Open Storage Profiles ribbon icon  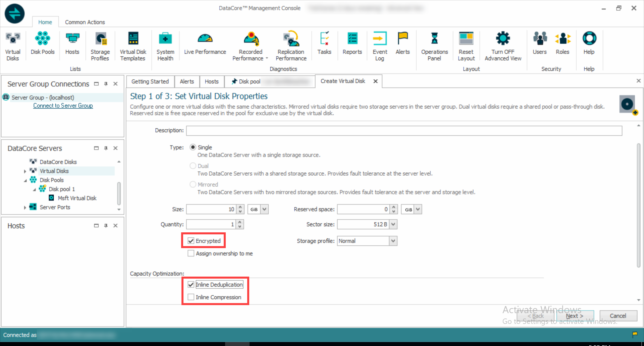pyautogui.click(x=100, y=46)
